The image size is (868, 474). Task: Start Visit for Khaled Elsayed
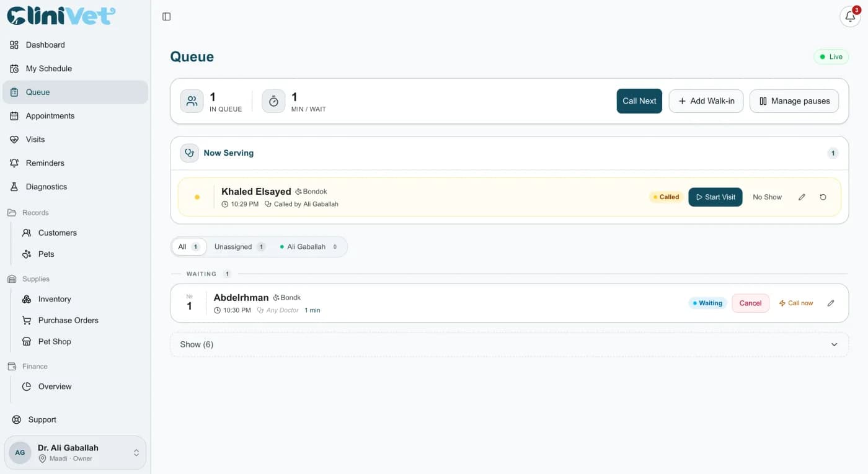pyautogui.click(x=715, y=197)
